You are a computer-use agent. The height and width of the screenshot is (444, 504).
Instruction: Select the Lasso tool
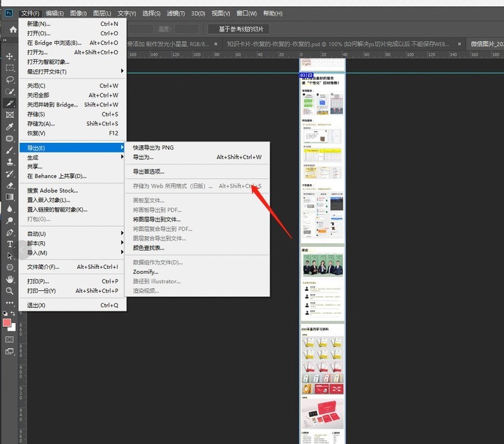pos(10,80)
